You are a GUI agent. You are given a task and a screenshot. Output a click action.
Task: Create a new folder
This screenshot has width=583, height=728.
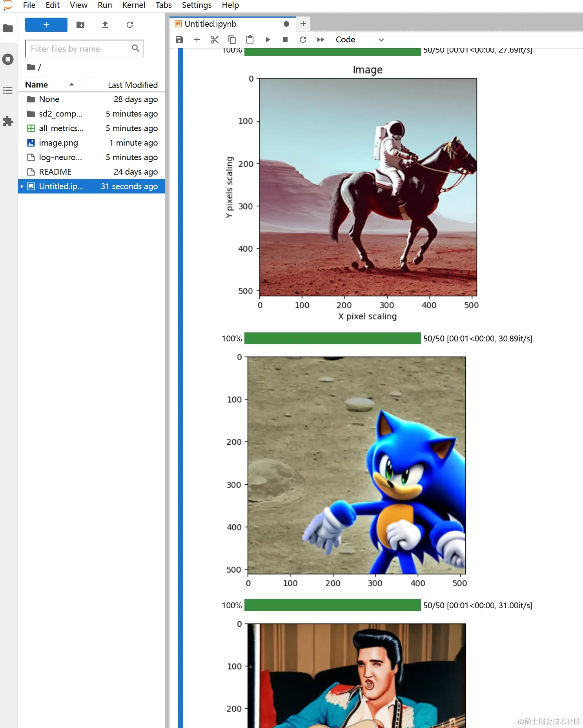coord(80,25)
